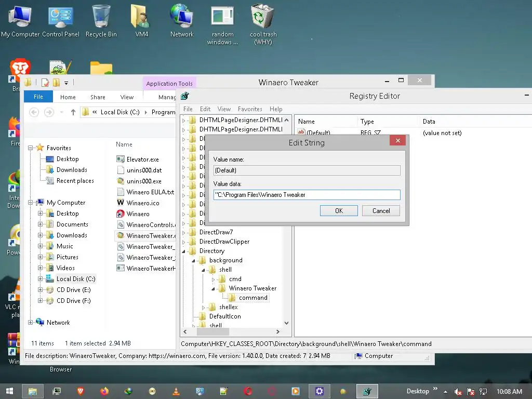Screen dimensions: 532x399
Task: Open the Edit menu in Registry Editor
Action: [x=205, y=109]
